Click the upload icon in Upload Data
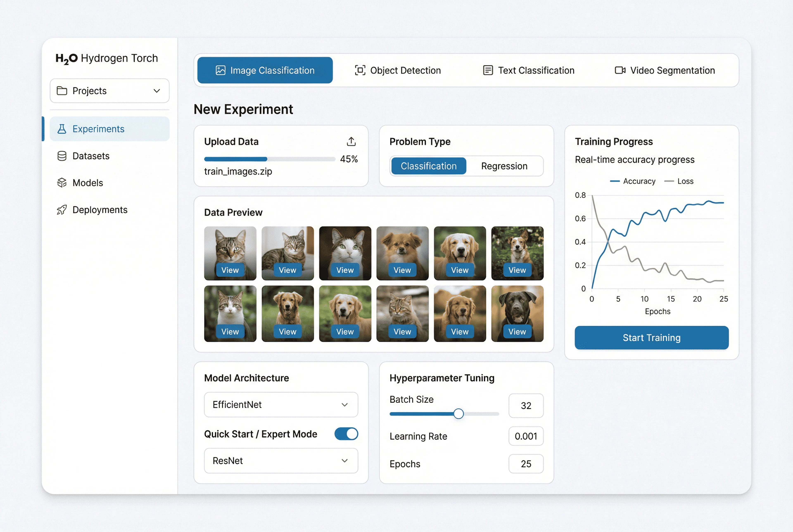Screen dimensions: 793x532 tap(351, 141)
